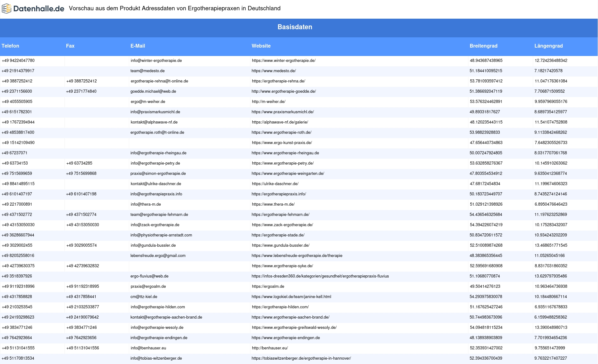Click email info@thera-m.de
Screen dimensions: 598x364
145,204
